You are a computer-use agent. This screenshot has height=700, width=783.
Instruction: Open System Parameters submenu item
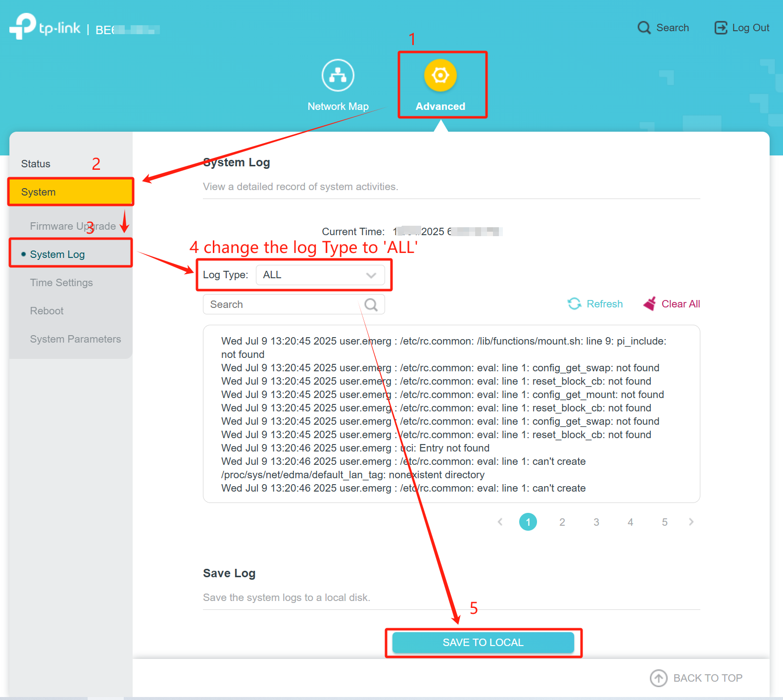point(75,339)
